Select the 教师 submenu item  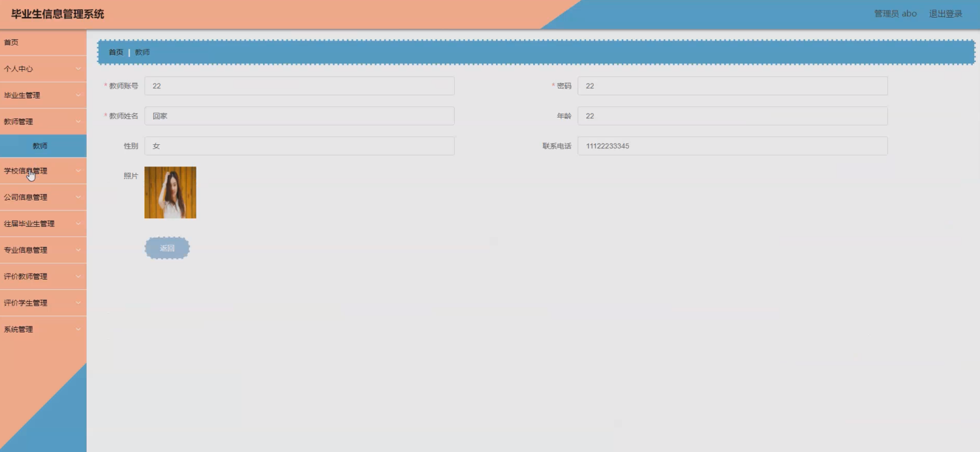(43, 146)
